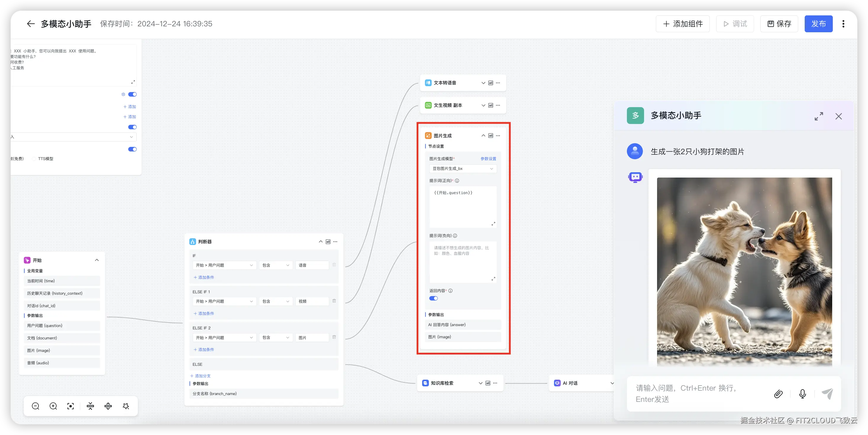This screenshot has height=435, width=868.
Task: Collapse the 开始 node
Action: pos(97,260)
